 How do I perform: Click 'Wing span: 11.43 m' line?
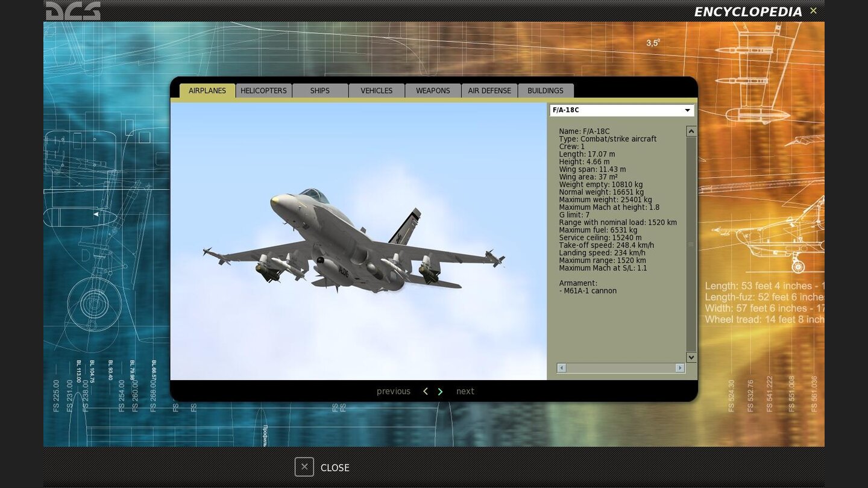click(x=593, y=169)
